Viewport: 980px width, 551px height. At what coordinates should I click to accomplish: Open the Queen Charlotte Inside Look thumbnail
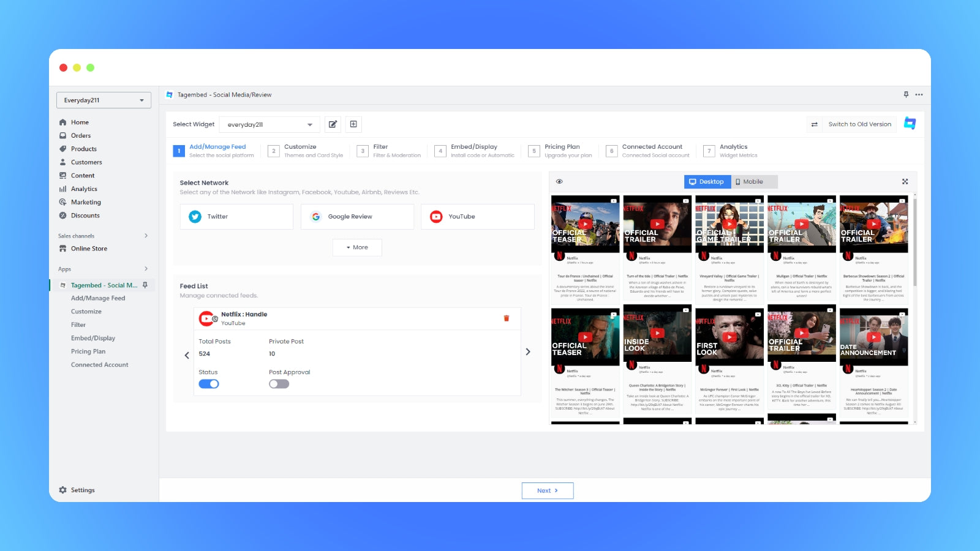point(657,333)
